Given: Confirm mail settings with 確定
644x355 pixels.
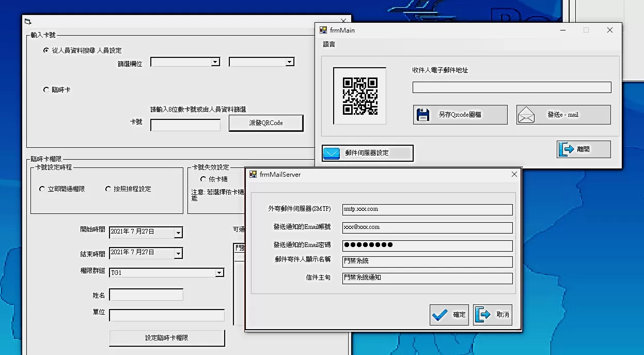Looking at the screenshot, I should coord(449,315).
